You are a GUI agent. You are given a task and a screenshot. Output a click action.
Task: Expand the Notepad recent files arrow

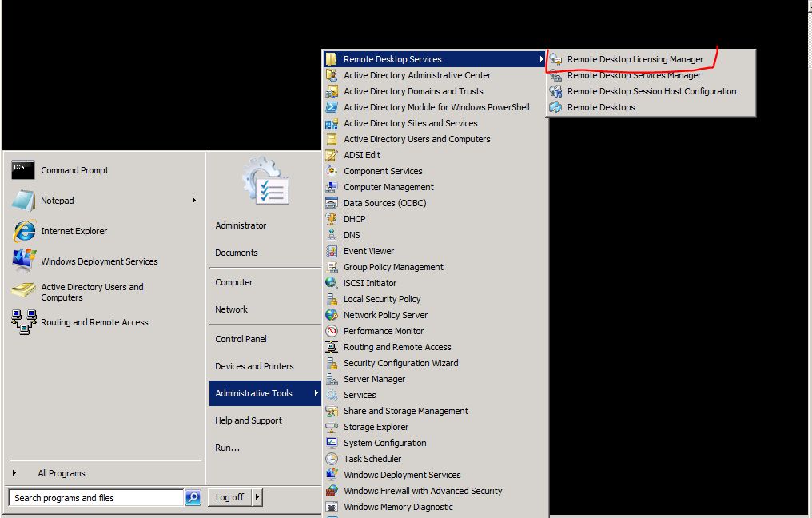[x=194, y=201]
